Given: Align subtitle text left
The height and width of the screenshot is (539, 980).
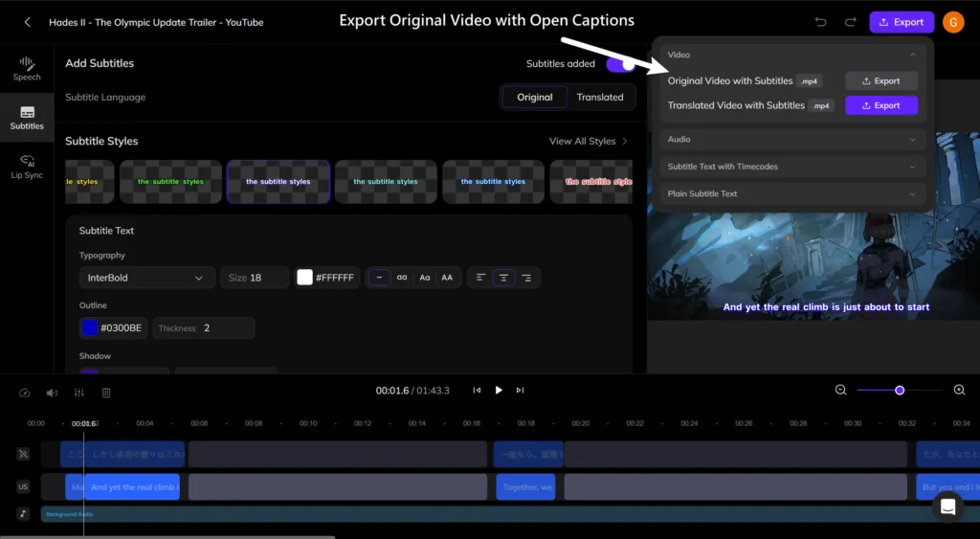Looking at the screenshot, I should click(480, 278).
